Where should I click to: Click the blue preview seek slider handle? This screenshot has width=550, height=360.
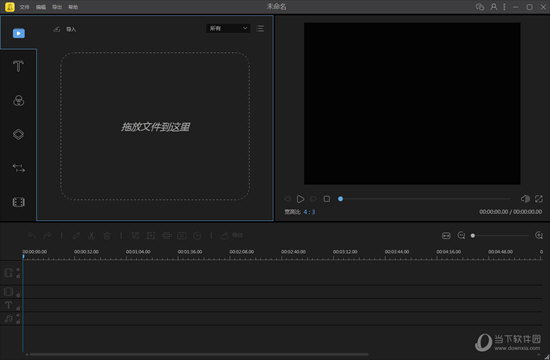click(340, 199)
